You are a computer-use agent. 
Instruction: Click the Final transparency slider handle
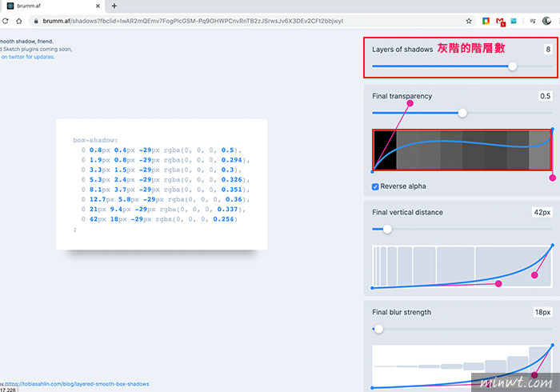pyautogui.click(x=462, y=113)
